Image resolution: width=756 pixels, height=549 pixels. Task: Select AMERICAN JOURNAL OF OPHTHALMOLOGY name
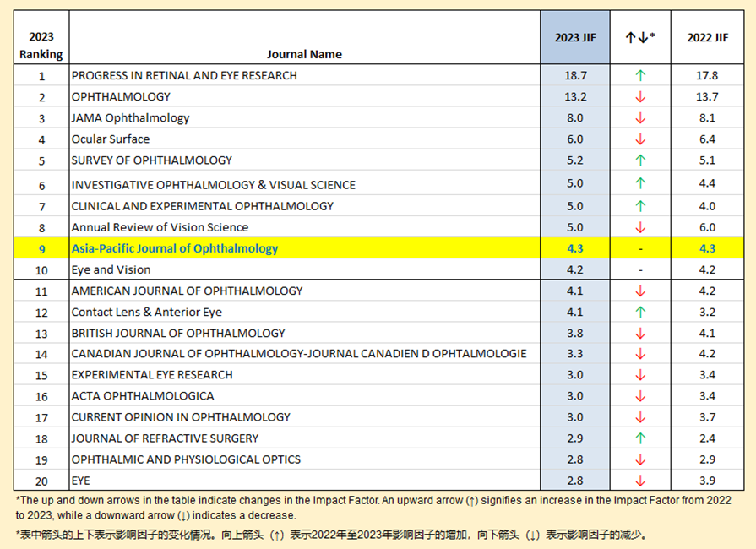187,291
